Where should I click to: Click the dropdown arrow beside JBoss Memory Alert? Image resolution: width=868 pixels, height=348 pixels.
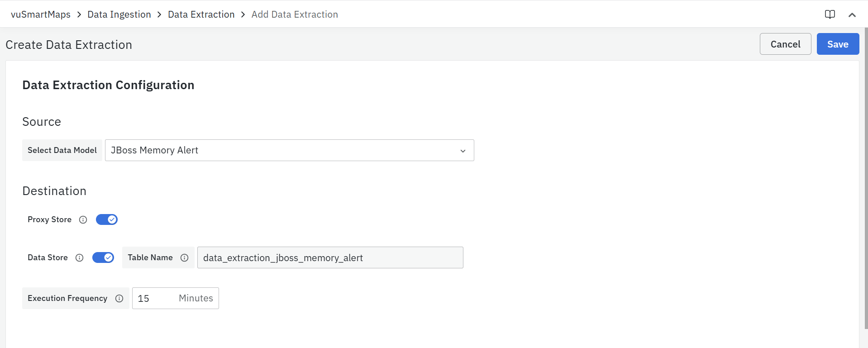(463, 151)
